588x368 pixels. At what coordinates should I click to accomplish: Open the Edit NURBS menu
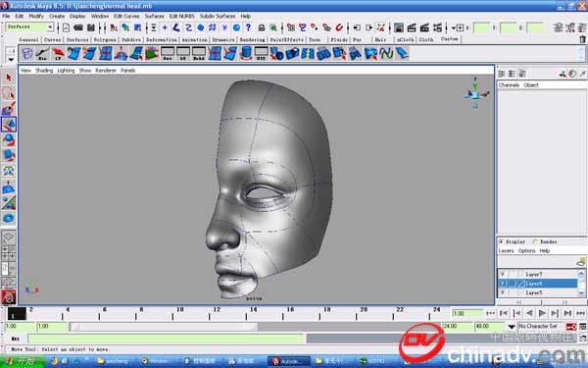[182, 16]
